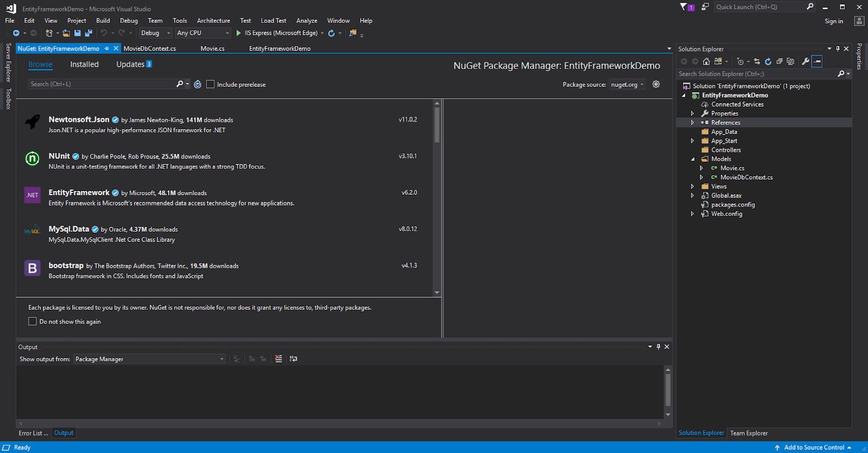
Task: Open the Error List tab
Action: click(x=33, y=433)
